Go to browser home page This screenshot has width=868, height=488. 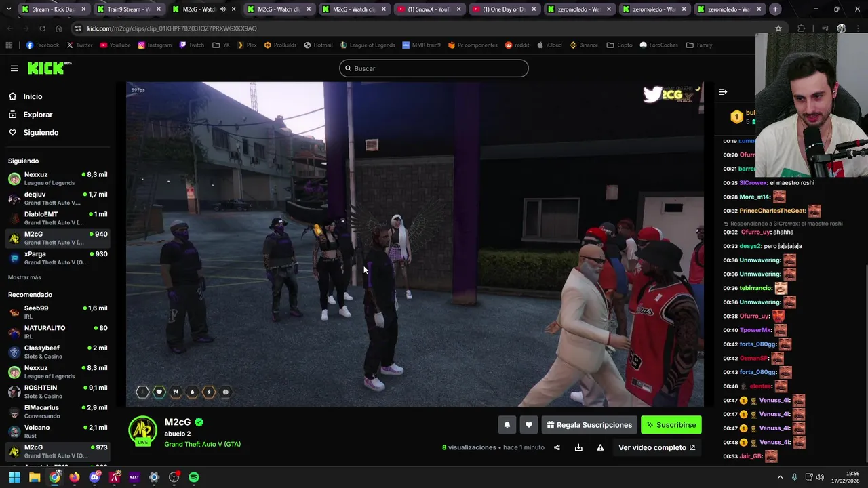pos(58,28)
